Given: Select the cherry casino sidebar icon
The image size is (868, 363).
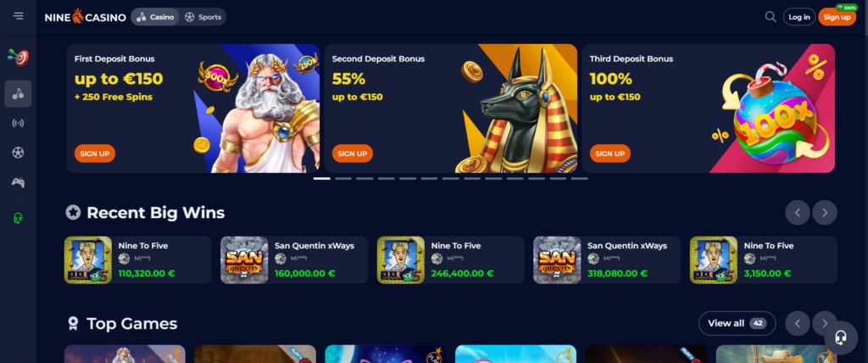Looking at the screenshot, I should 19,93.
